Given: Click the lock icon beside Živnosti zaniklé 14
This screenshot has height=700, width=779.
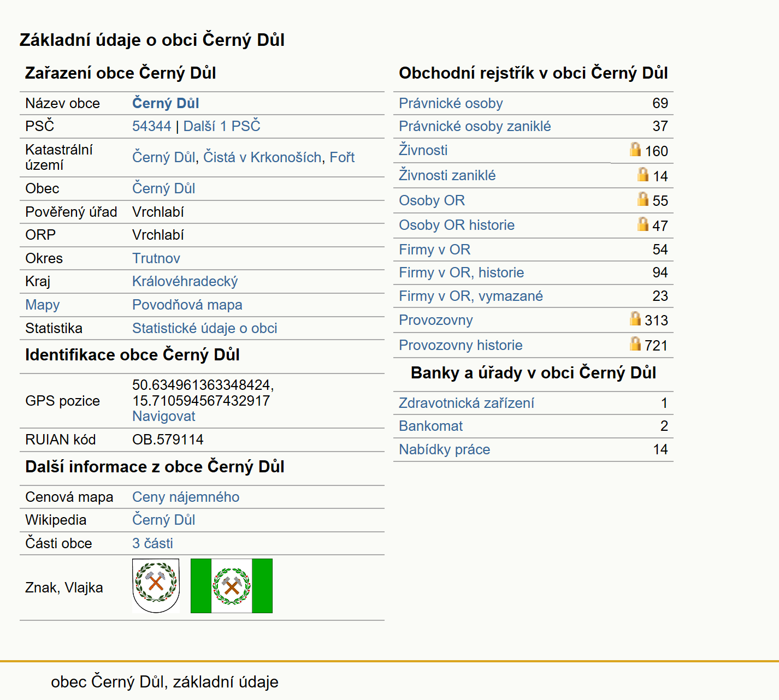Looking at the screenshot, I should (643, 174).
